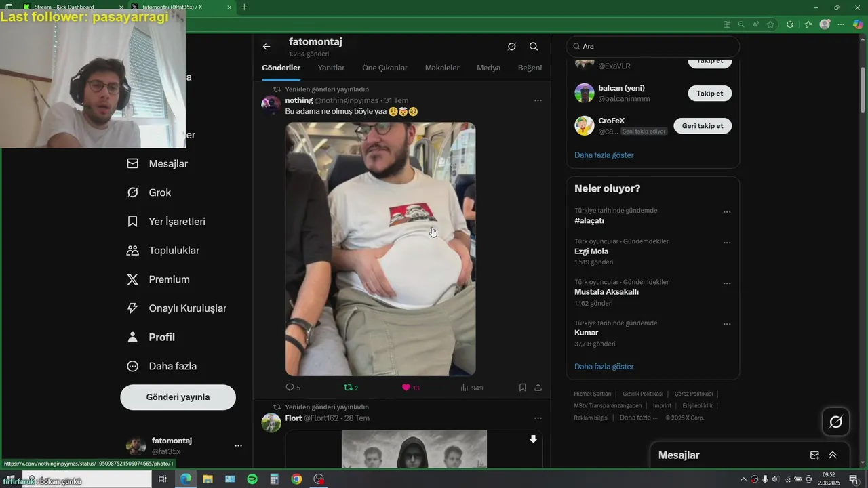Follow back CroFeX with Geri takip et

[703, 126]
